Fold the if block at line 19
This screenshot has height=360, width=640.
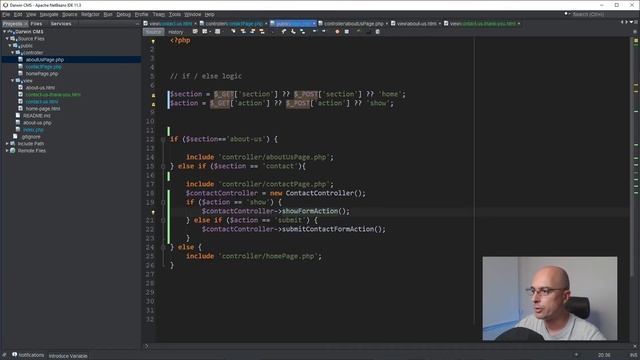(163, 202)
